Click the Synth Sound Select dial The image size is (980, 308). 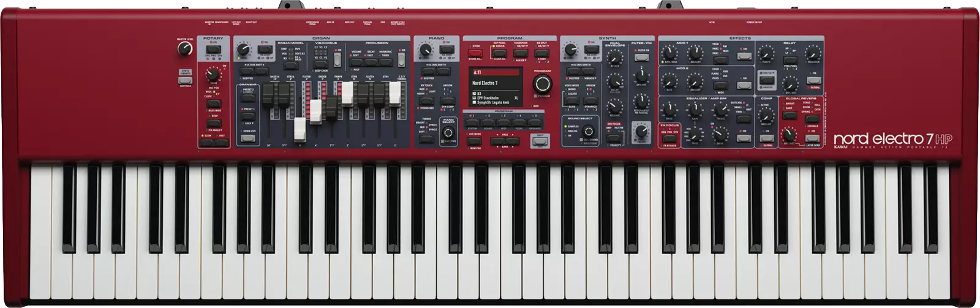point(589,131)
